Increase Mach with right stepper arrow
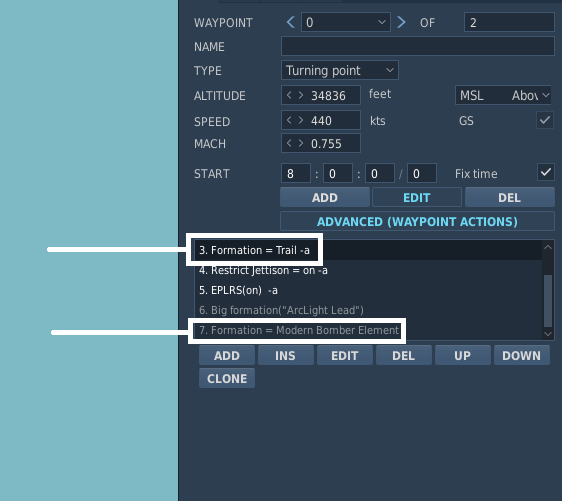 point(301,143)
